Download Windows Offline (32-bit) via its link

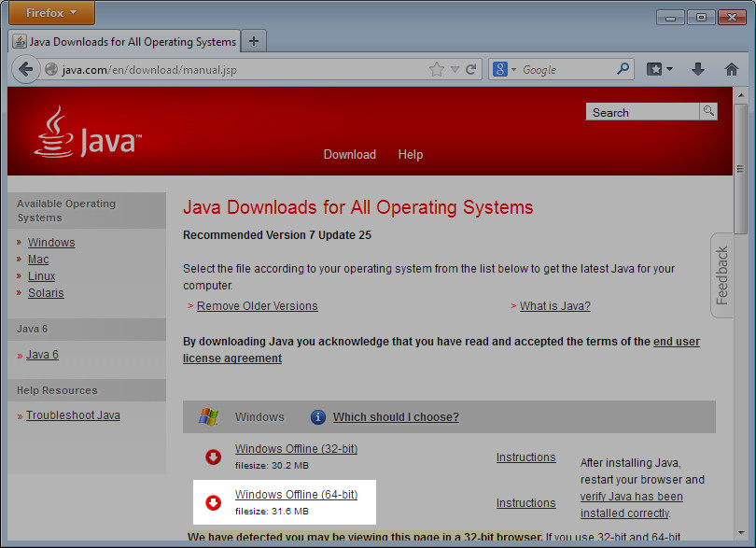296,449
